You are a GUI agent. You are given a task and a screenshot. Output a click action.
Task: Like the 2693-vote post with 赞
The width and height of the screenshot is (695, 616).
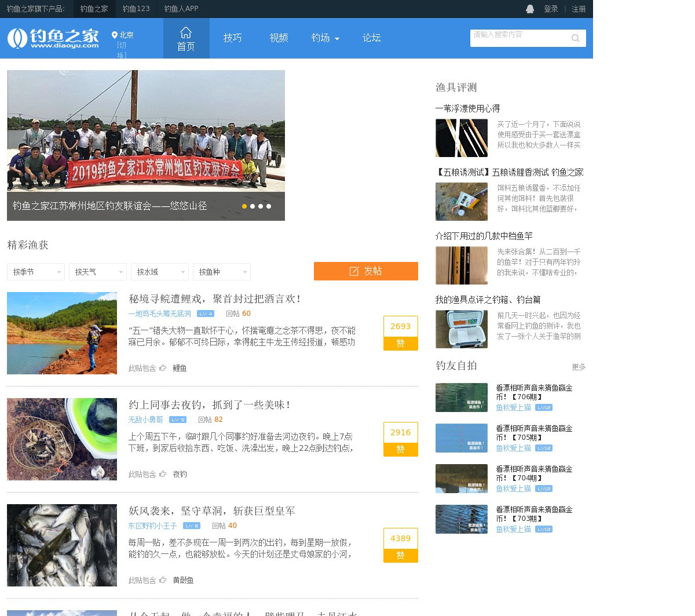click(400, 343)
